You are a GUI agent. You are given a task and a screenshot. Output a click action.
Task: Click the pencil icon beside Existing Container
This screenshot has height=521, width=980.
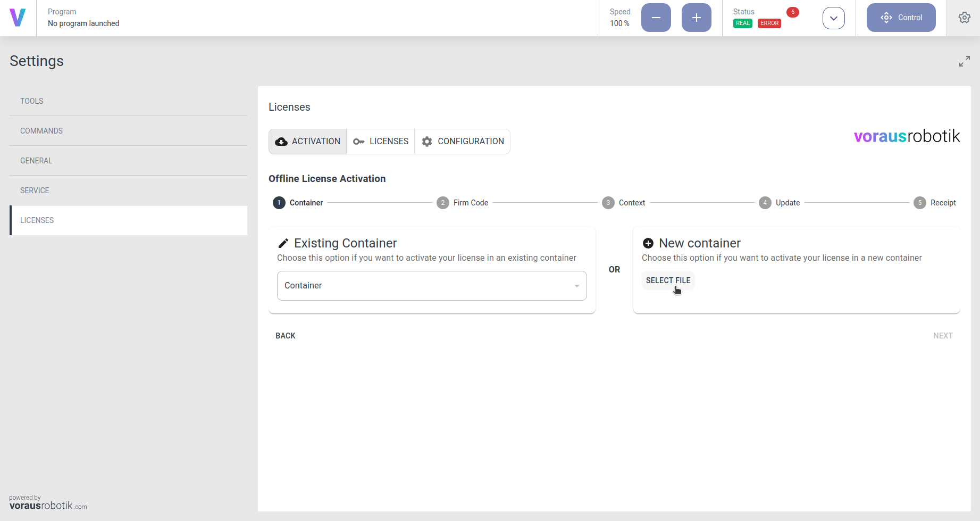tap(283, 243)
